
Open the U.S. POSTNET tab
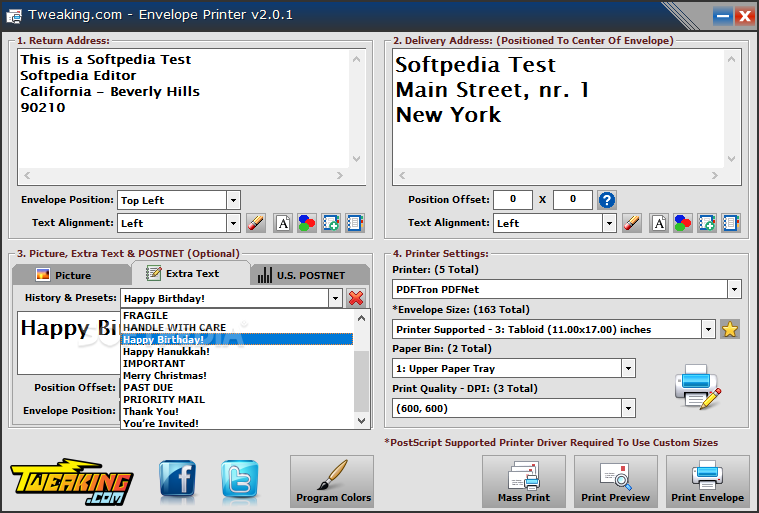click(310, 275)
